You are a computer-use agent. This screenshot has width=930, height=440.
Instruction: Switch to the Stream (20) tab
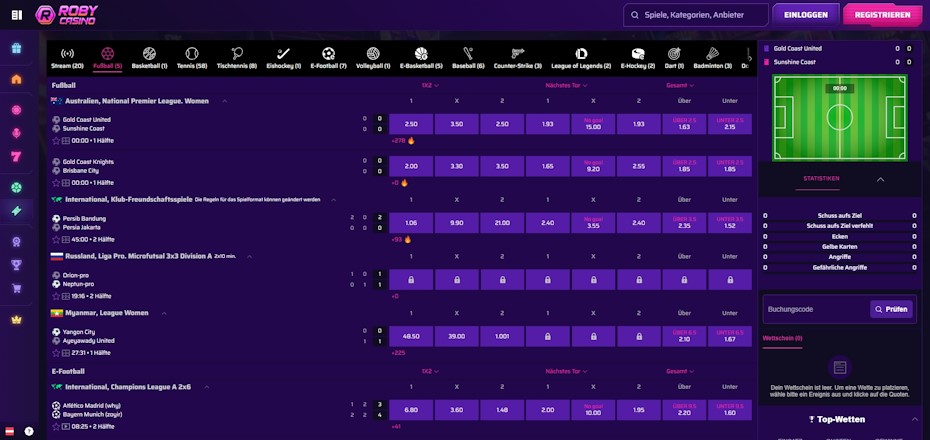pyautogui.click(x=67, y=59)
